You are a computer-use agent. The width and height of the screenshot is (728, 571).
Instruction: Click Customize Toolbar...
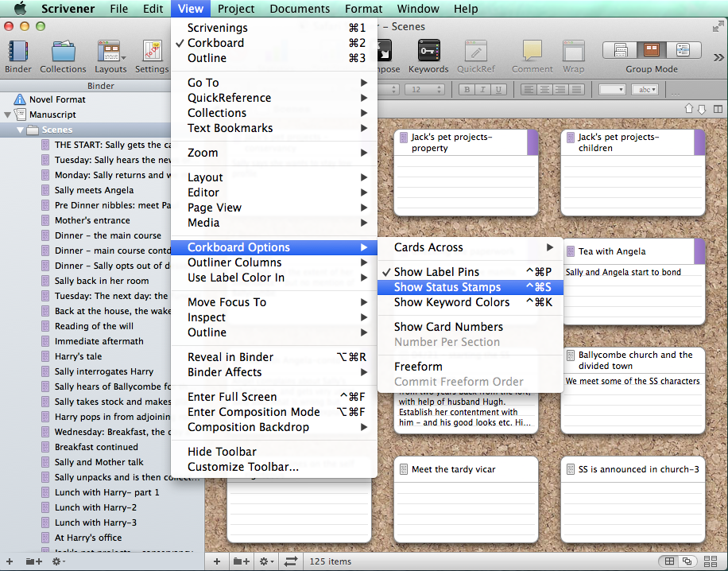[274, 467]
